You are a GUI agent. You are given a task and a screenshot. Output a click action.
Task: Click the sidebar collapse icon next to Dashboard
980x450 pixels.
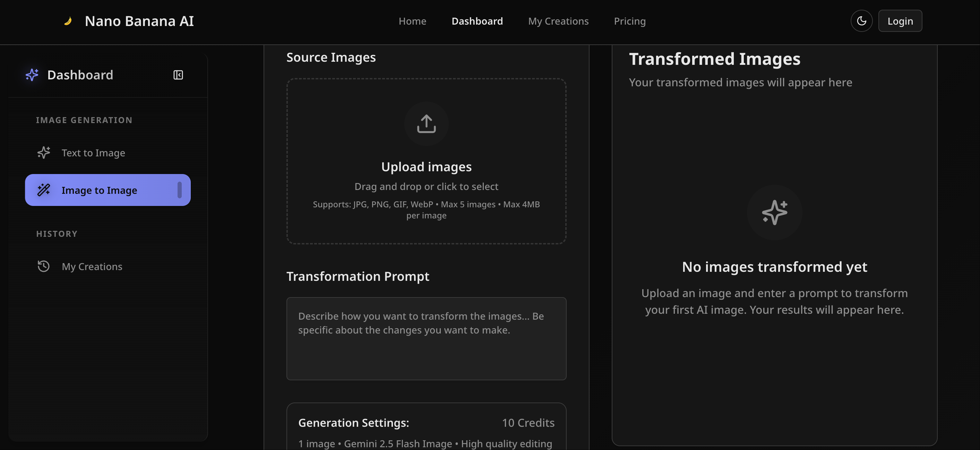(x=178, y=75)
